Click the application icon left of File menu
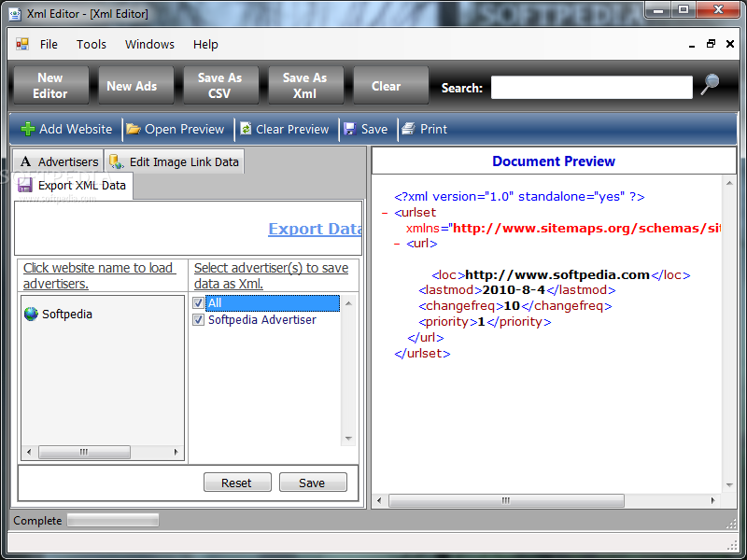 tap(22, 44)
